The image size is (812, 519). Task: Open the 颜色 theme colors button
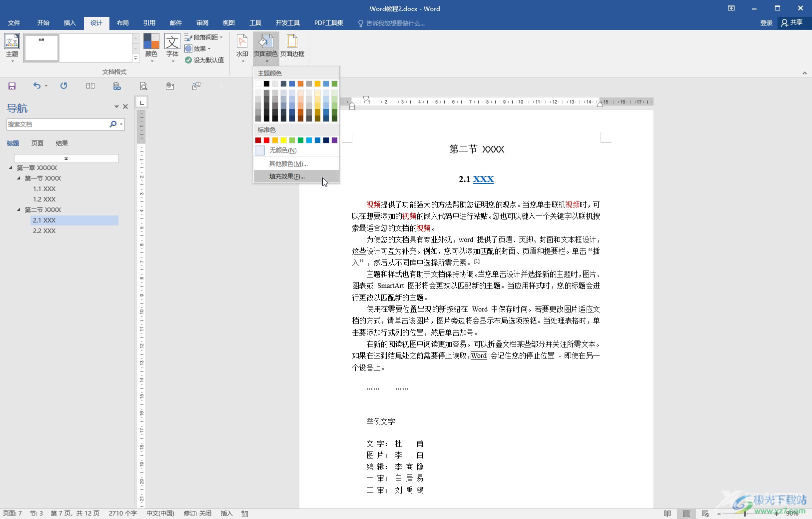click(151, 48)
